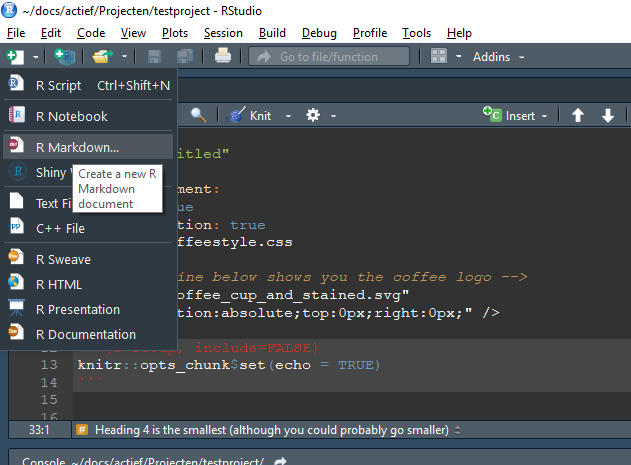The image size is (631, 465).
Task: Click the Insert chunk icon
Action: coord(492,114)
